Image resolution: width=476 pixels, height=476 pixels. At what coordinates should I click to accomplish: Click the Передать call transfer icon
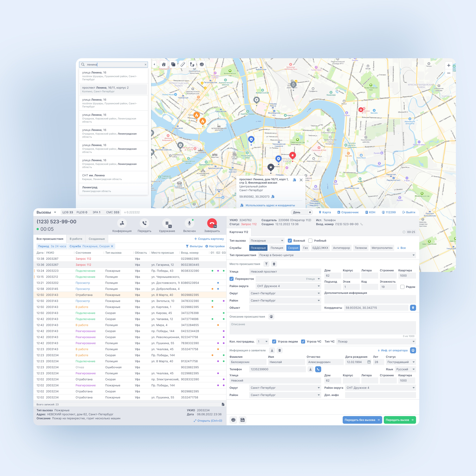coord(144,223)
